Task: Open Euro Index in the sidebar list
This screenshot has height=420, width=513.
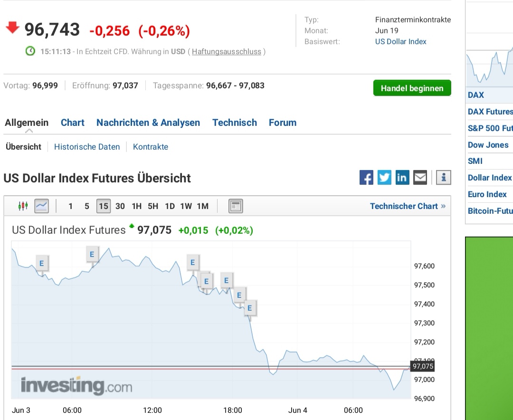Action: point(487,194)
